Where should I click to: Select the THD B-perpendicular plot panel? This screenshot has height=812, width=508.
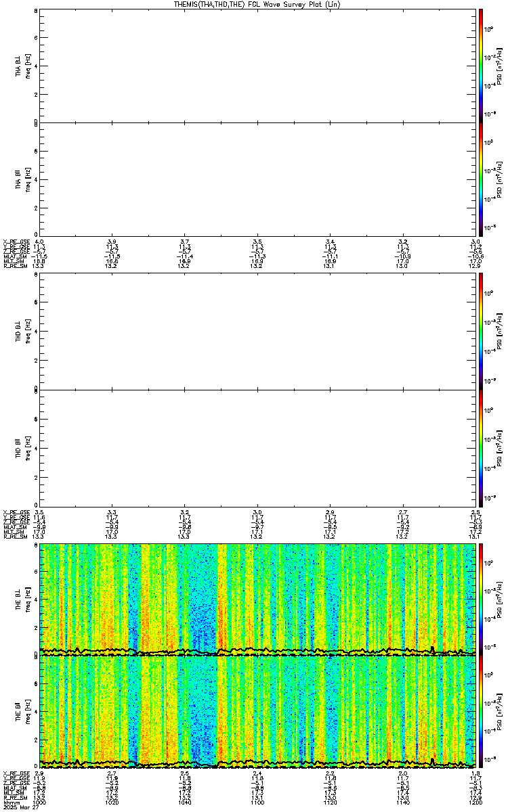(257, 332)
